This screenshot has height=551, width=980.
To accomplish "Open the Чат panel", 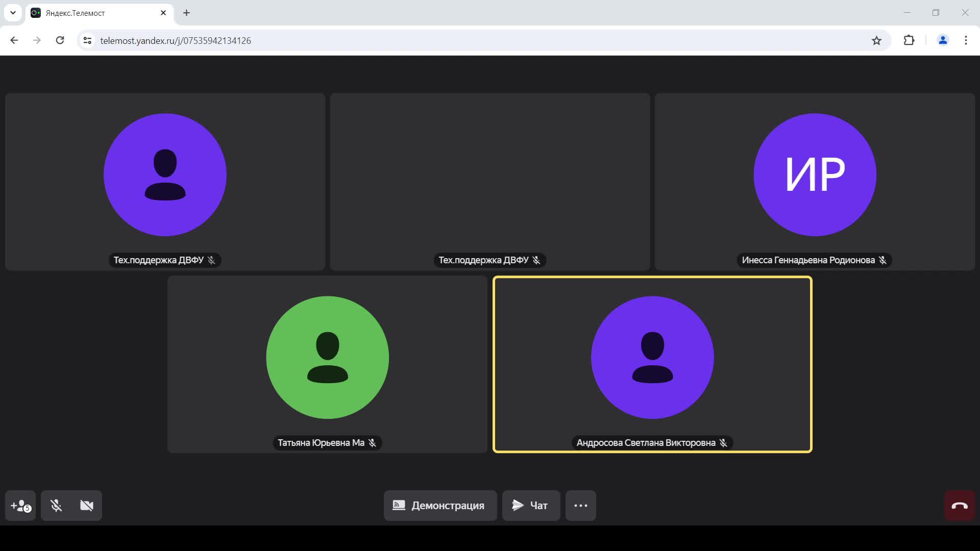I will click(531, 506).
